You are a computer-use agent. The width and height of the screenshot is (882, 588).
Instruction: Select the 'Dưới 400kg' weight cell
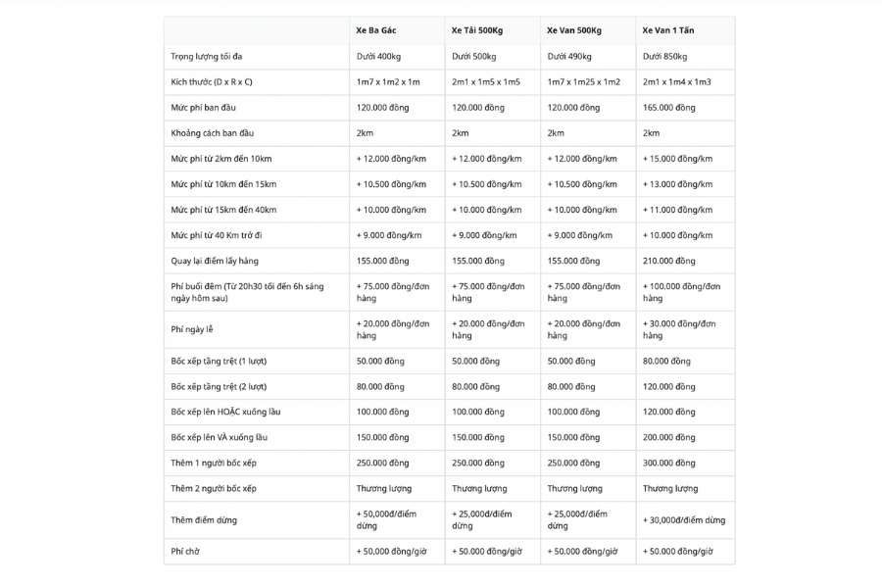(378, 57)
